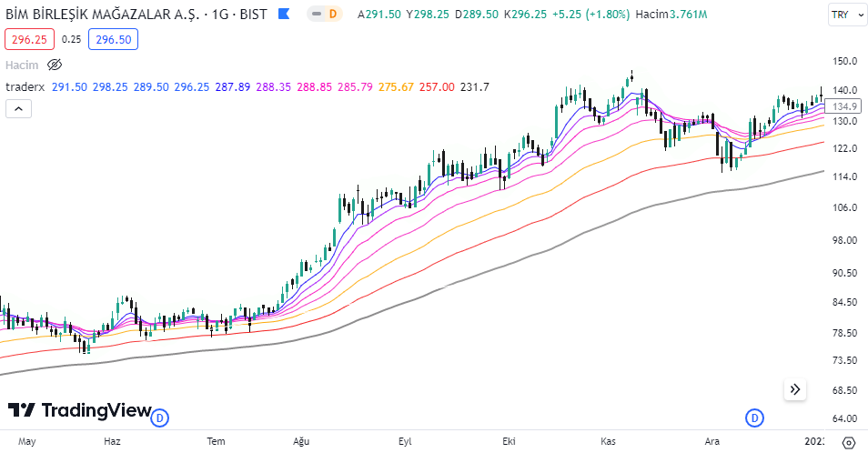Click the spread value 0.25
The width and height of the screenshot is (868, 453).
71,39
